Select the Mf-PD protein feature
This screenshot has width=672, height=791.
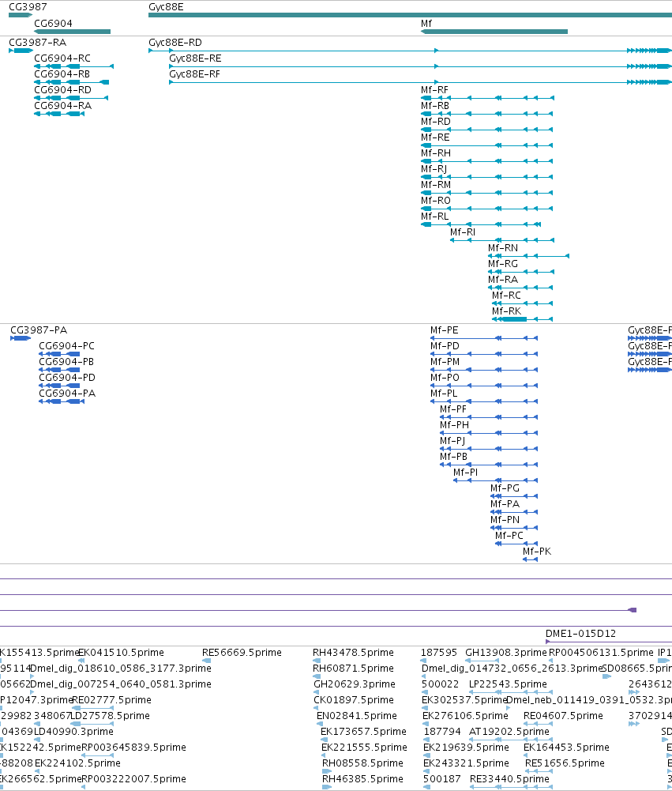[484, 354]
